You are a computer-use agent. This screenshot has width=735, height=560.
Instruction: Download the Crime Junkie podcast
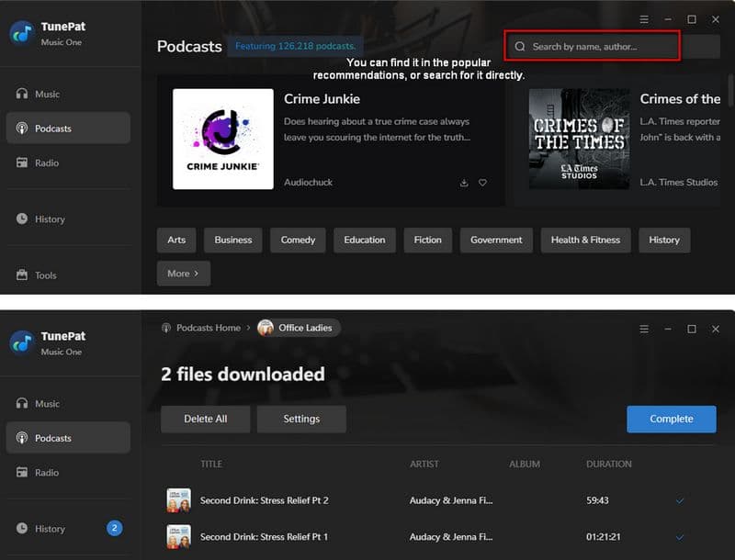(464, 183)
